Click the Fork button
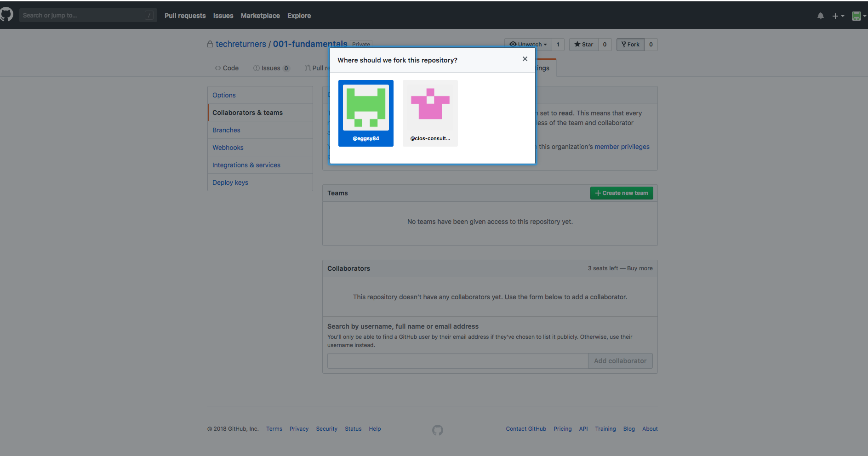 tap(630, 45)
